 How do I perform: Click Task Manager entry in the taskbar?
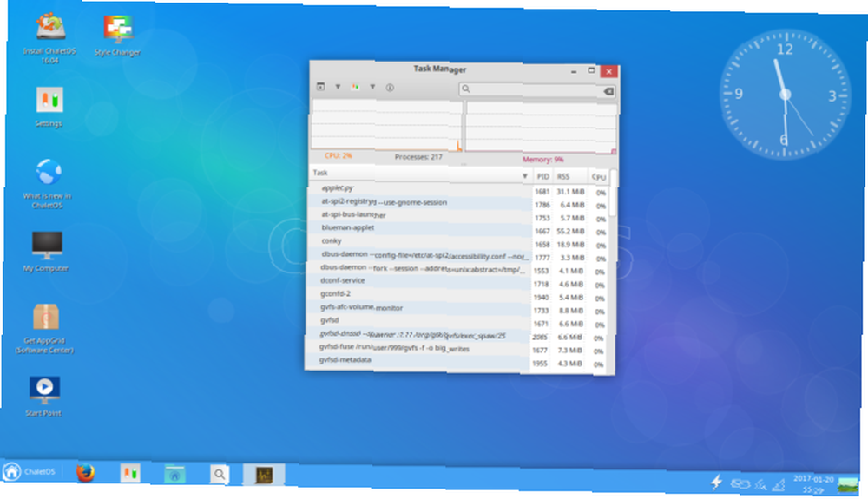264,475
